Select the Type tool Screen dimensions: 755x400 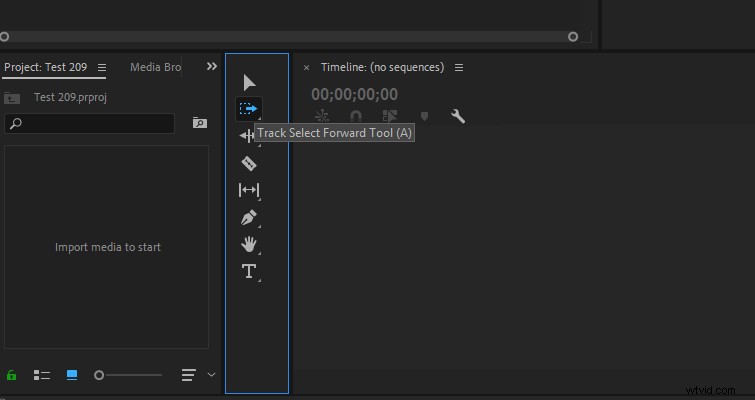[x=249, y=271]
